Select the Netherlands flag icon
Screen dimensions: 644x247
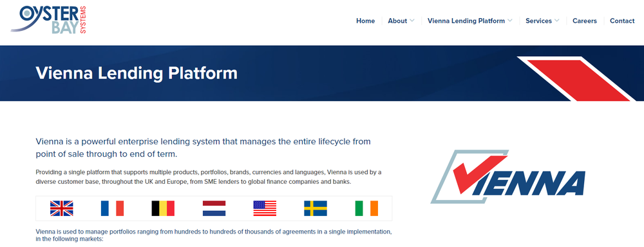[214, 208]
